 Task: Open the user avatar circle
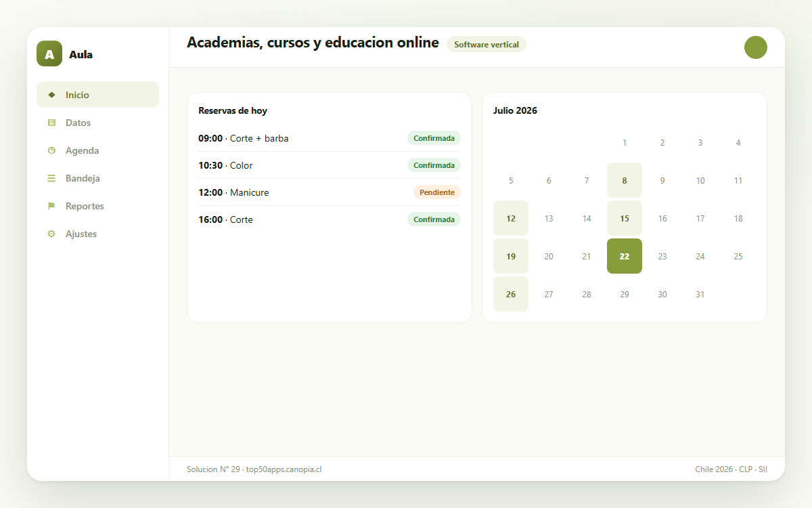[x=756, y=47]
